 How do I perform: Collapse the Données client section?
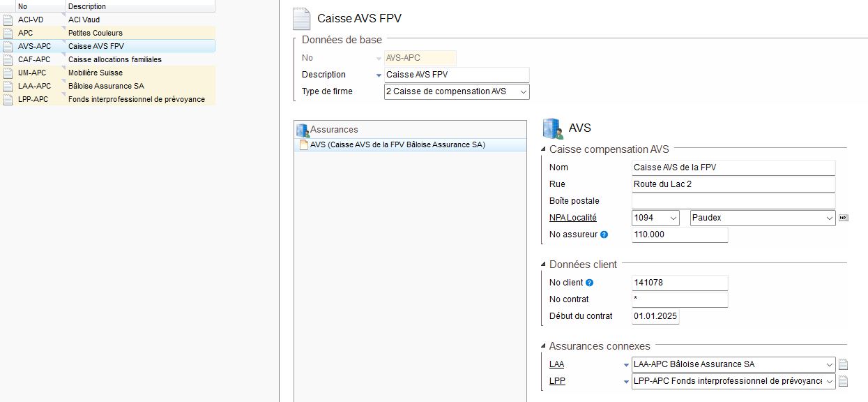click(x=543, y=265)
